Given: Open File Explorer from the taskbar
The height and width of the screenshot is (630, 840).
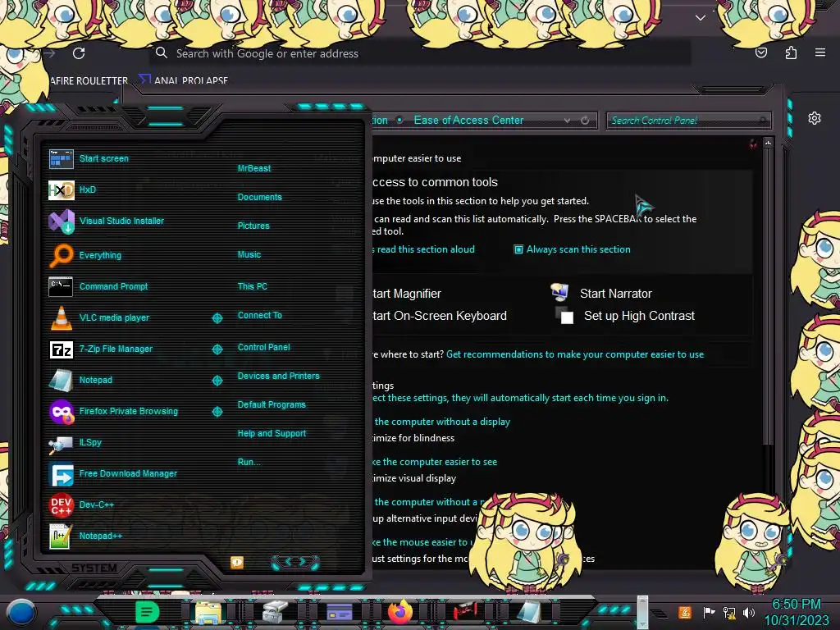Looking at the screenshot, I should [208, 612].
